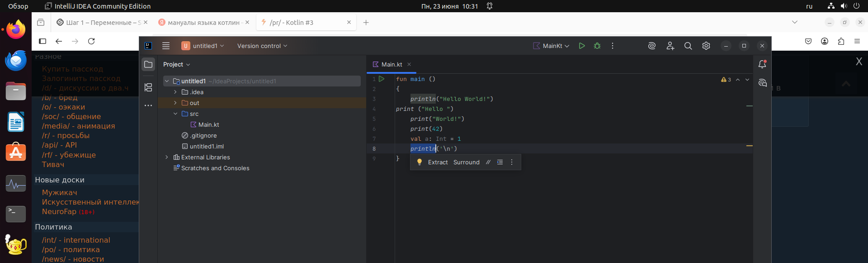Image resolution: width=868 pixels, height=263 pixels.
Task: Open the Code With Me icon
Action: point(670,46)
